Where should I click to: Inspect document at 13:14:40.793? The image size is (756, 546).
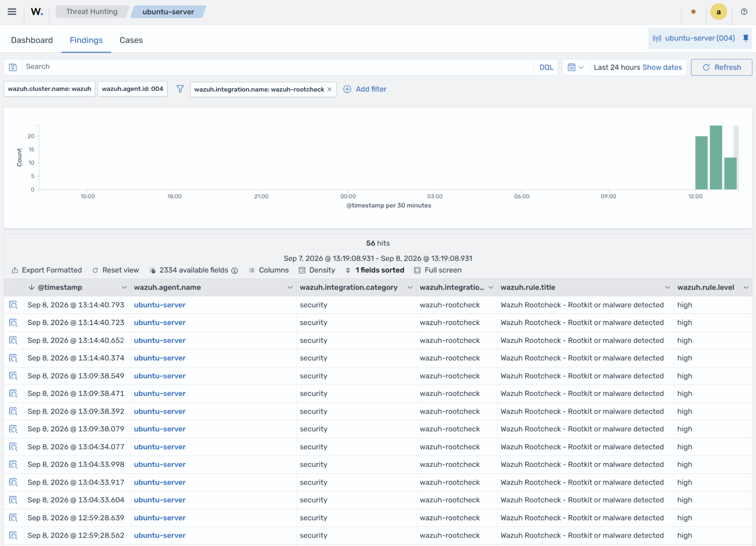coord(13,305)
